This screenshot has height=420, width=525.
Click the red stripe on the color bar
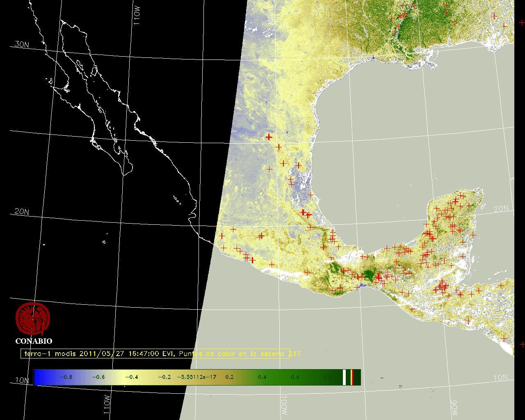pyautogui.click(x=352, y=377)
